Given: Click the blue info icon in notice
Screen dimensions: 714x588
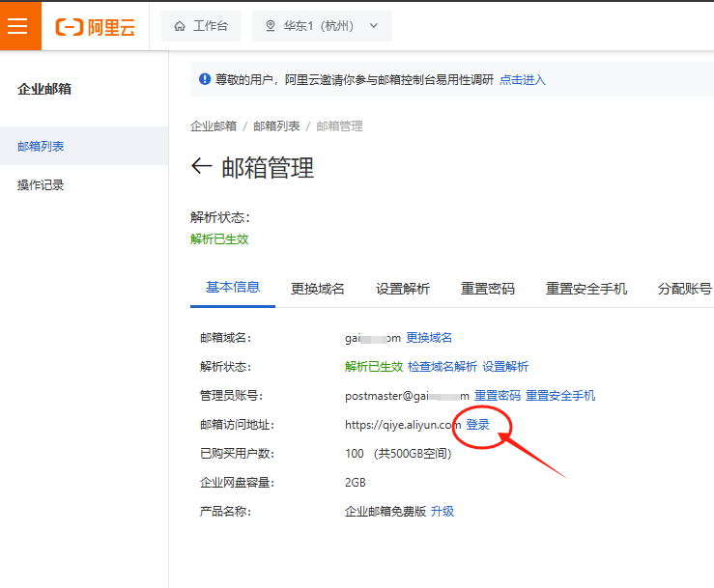Looking at the screenshot, I should (205, 79).
